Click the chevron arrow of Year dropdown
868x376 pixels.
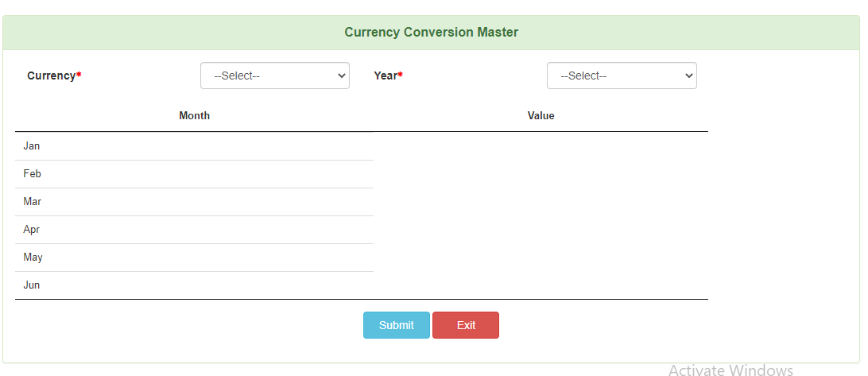coord(688,76)
